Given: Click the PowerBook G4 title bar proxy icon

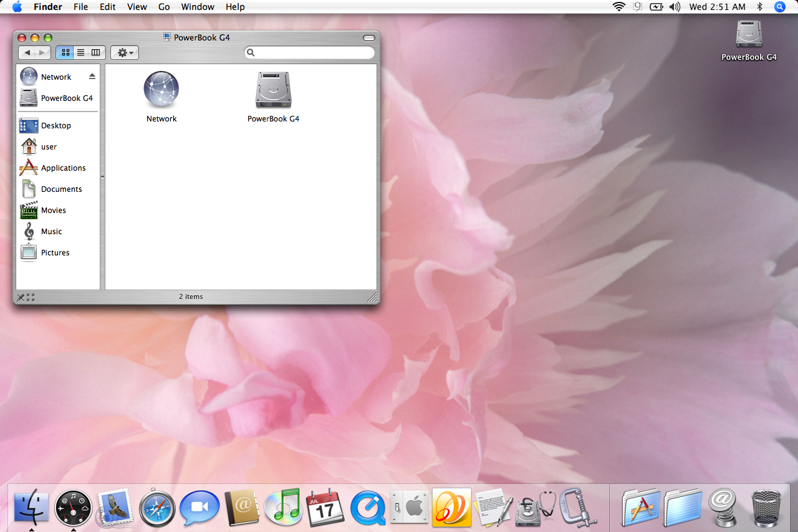Looking at the screenshot, I should [x=167, y=37].
